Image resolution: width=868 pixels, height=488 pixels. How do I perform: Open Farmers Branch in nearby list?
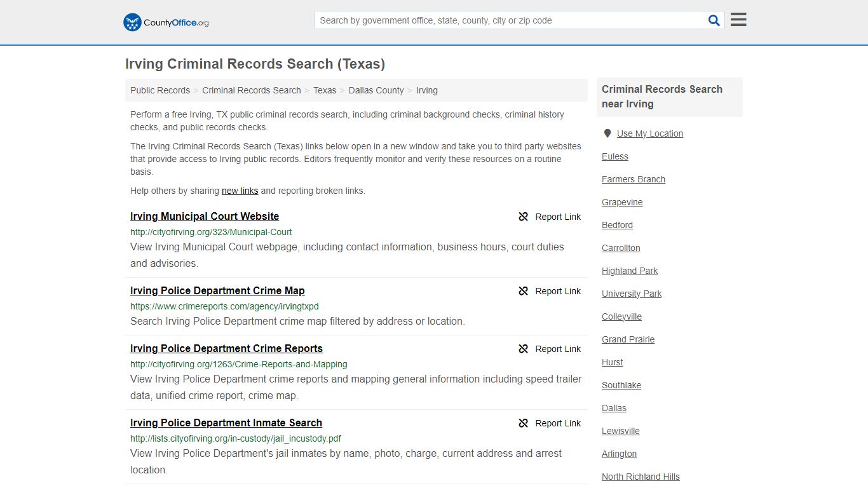(634, 179)
